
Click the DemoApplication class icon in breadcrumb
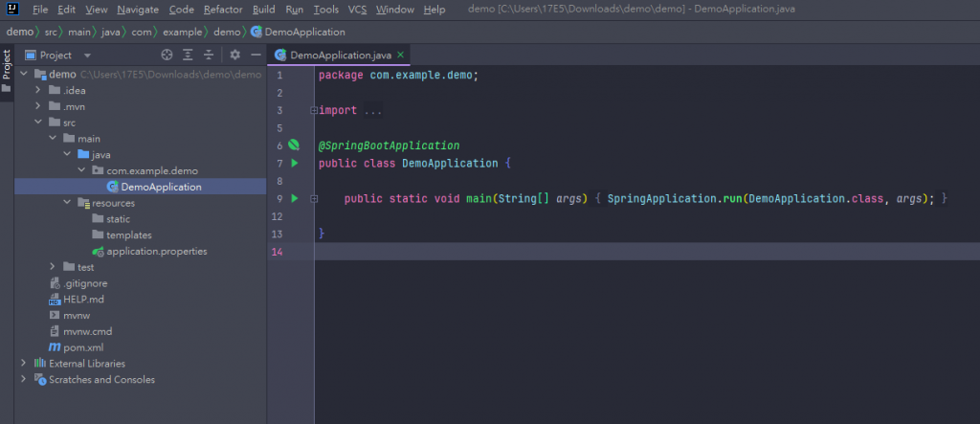tap(256, 32)
